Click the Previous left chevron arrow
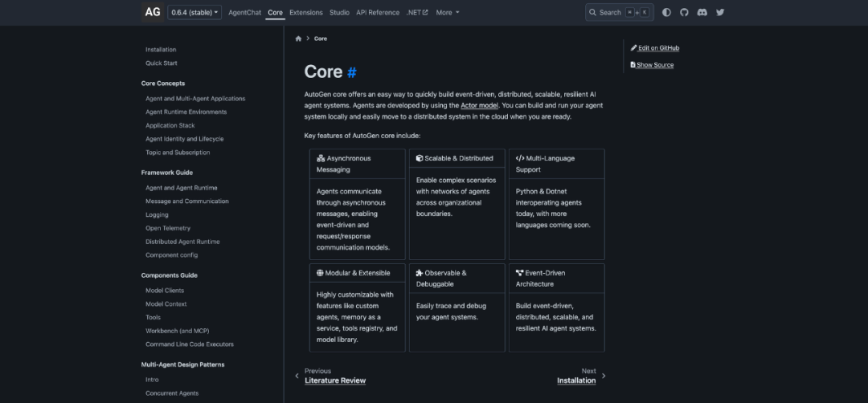The width and height of the screenshot is (868, 403). [x=297, y=376]
